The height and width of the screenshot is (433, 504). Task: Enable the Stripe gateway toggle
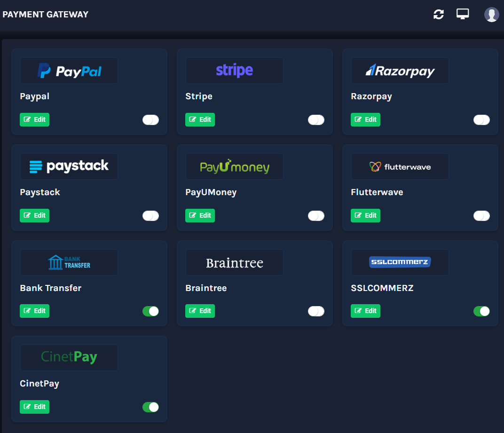pos(316,120)
